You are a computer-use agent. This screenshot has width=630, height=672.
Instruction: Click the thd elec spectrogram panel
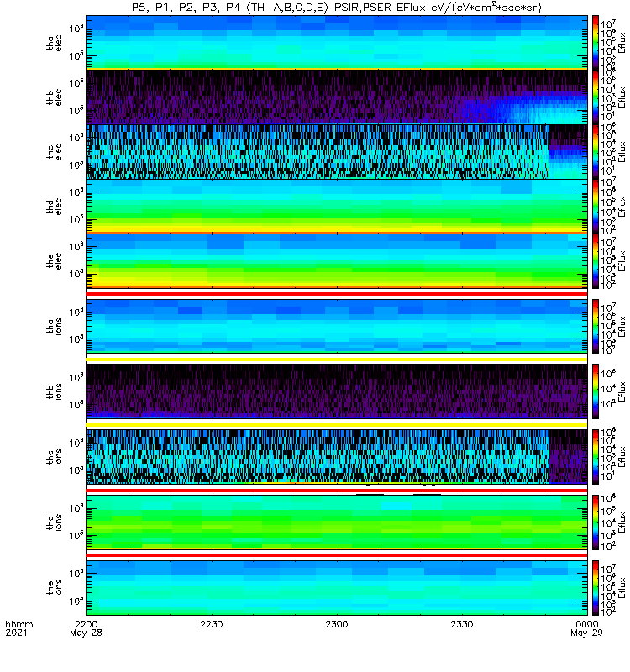coord(337,206)
